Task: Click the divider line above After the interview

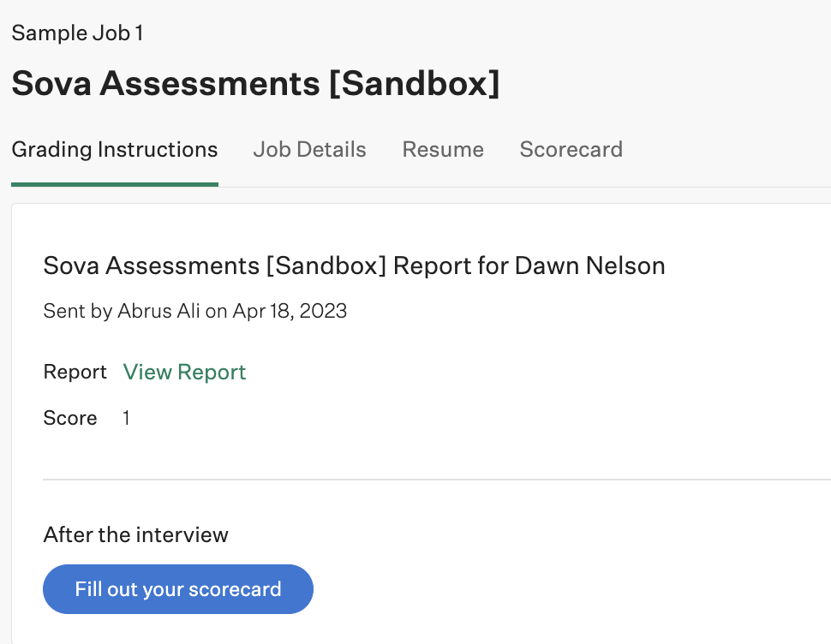Action: point(437,480)
